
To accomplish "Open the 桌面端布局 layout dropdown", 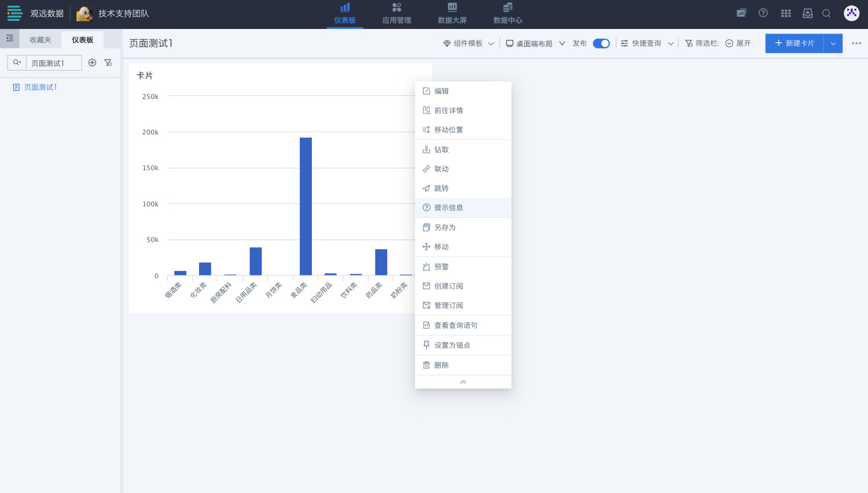I will (x=535, y=43).
